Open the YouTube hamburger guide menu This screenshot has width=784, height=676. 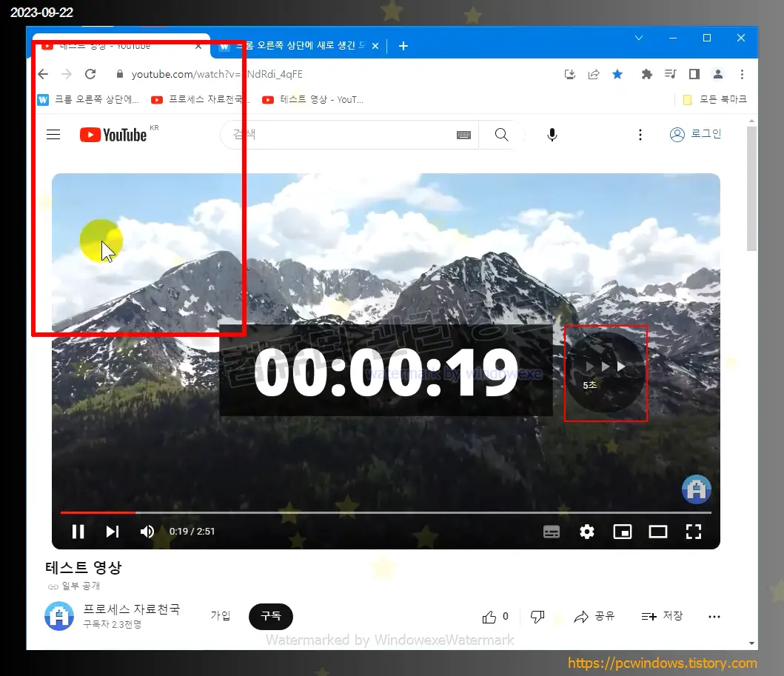(x=53, y=135)
